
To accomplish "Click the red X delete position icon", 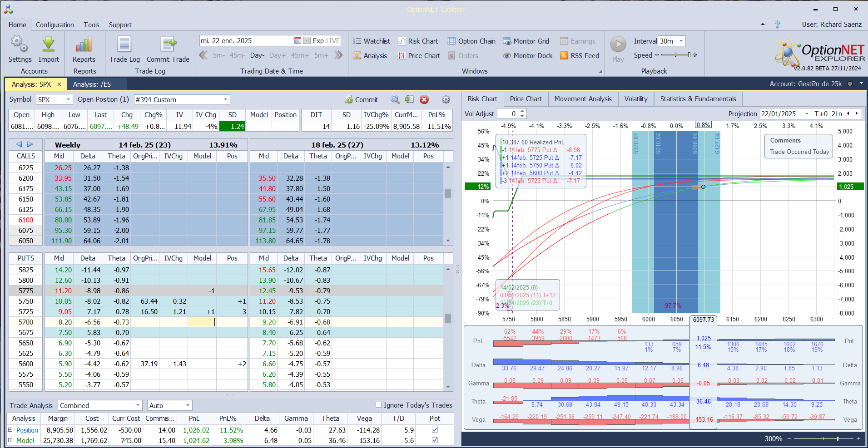I will click(424, 99).
